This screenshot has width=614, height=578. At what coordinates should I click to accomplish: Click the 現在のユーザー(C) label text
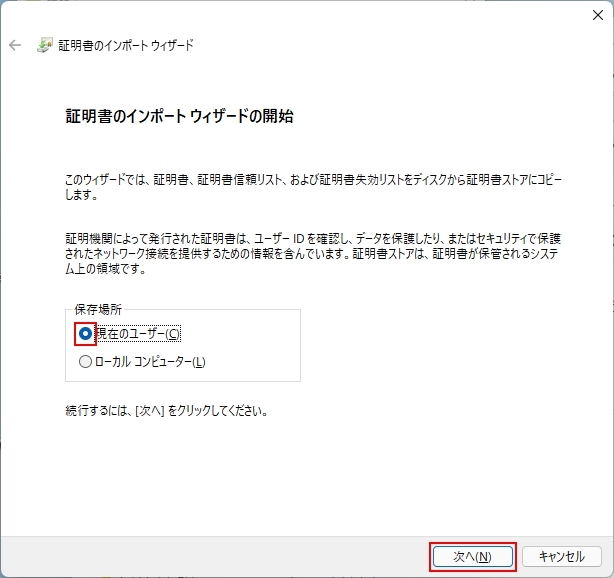click(x=138, y=333)
